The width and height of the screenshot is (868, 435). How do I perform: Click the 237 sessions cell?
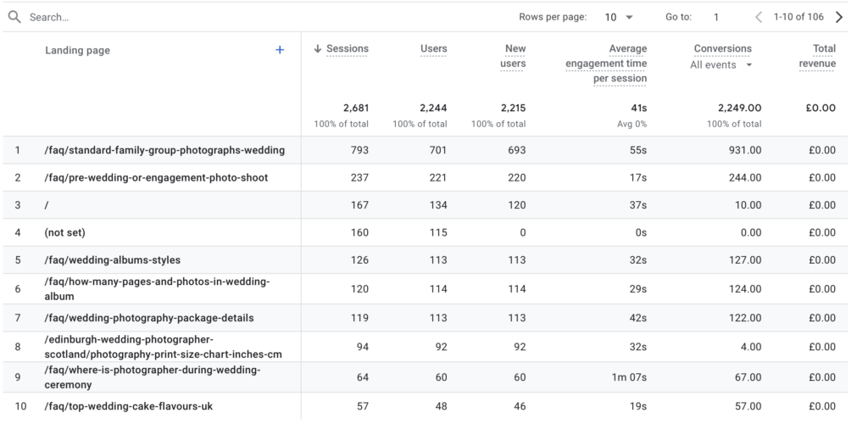(x=359, y=178)
